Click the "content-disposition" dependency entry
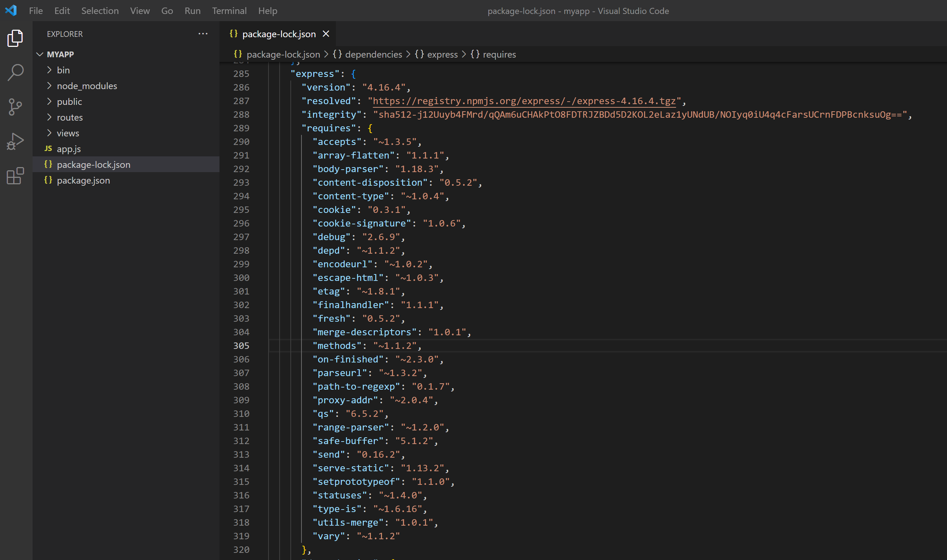 click(x=398, y=182)
